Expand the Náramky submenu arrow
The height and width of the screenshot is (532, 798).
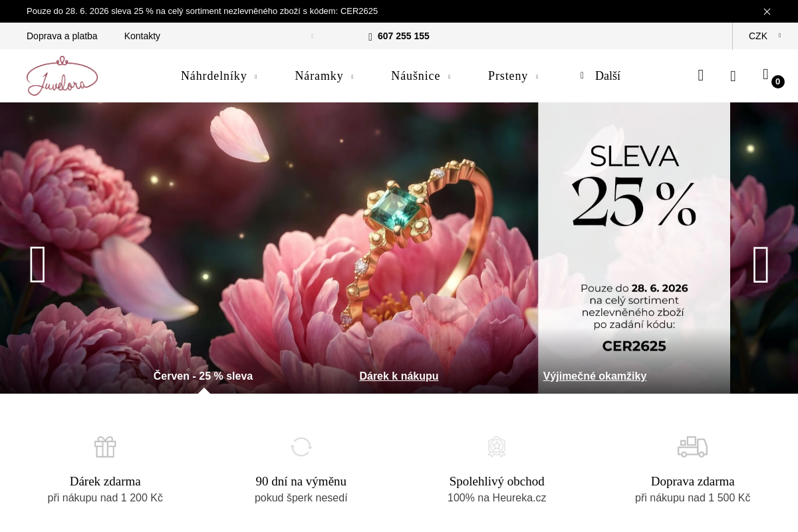(x=352, y=77)
